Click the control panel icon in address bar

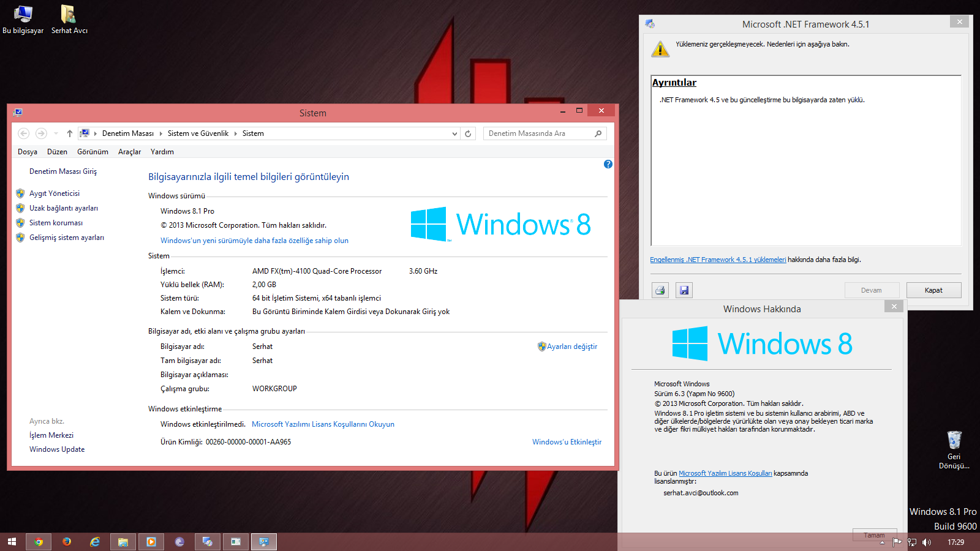pos(85,133)
